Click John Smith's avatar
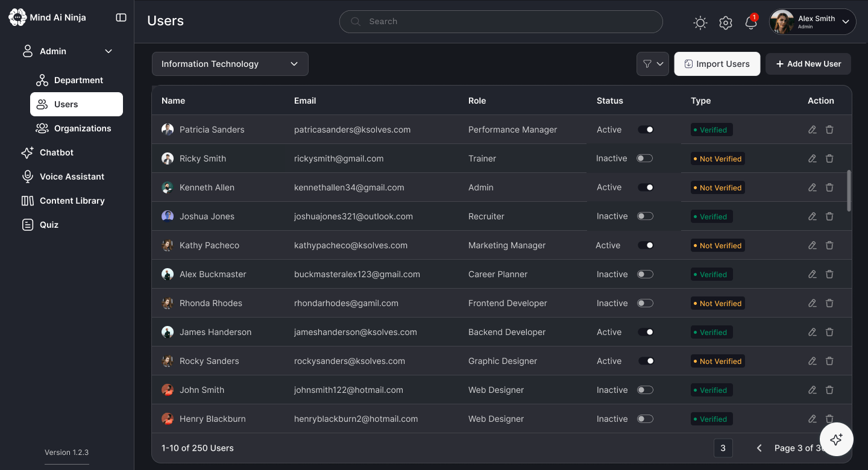868x470 pixels. coord(168,390)
